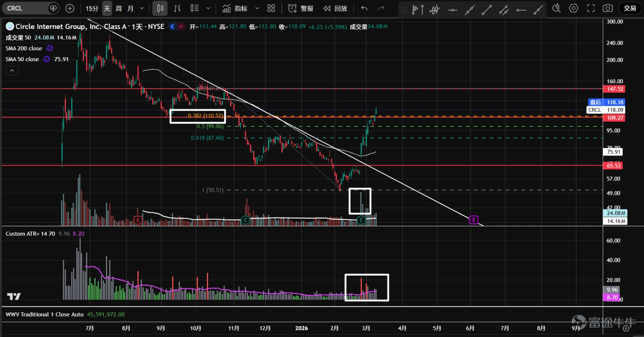Select the volume profile drawing tool
The width and height of the screenshot is (644, 337).
(x=417, y=10)
